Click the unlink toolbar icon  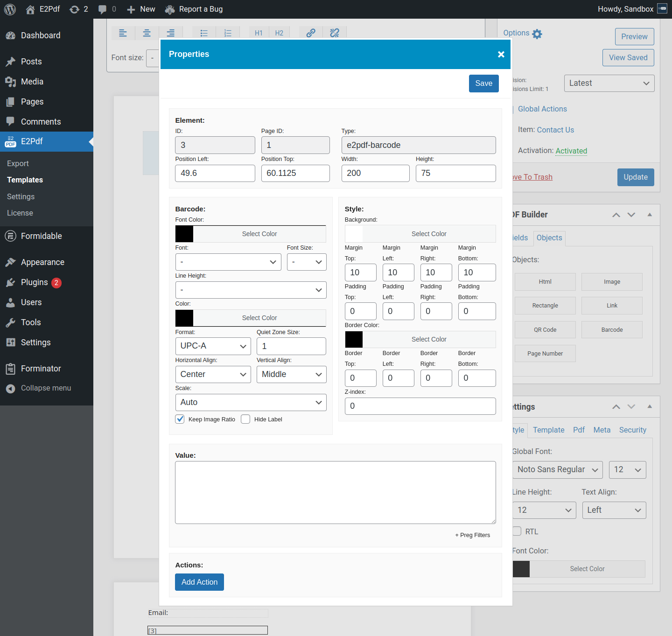[335, 33]
